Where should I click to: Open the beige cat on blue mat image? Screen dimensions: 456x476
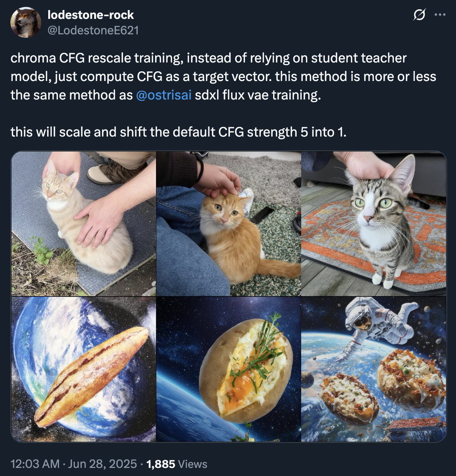coord(83,224)
